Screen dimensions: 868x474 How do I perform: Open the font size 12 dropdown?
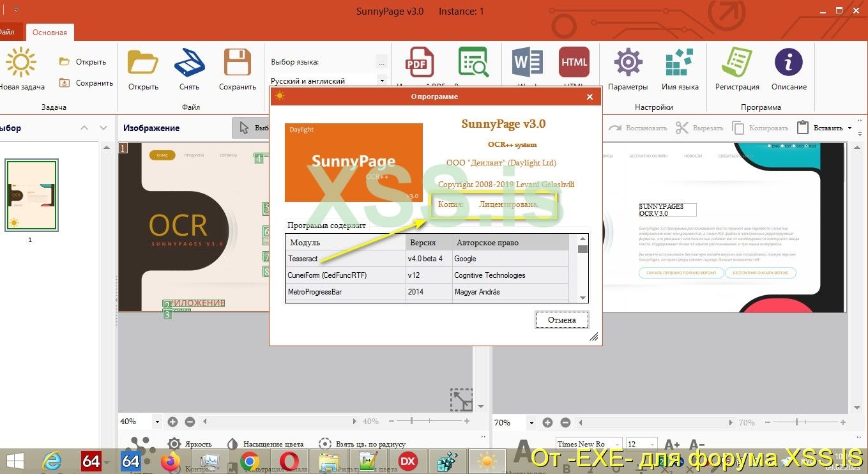pyautogui.click(x=652, y=444)
